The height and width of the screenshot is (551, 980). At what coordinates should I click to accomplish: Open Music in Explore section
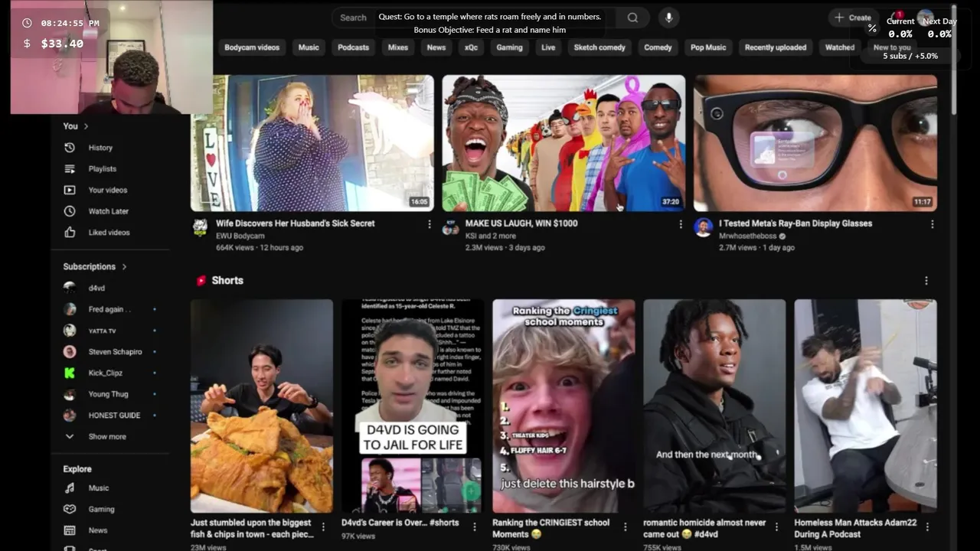coord(98,488)
